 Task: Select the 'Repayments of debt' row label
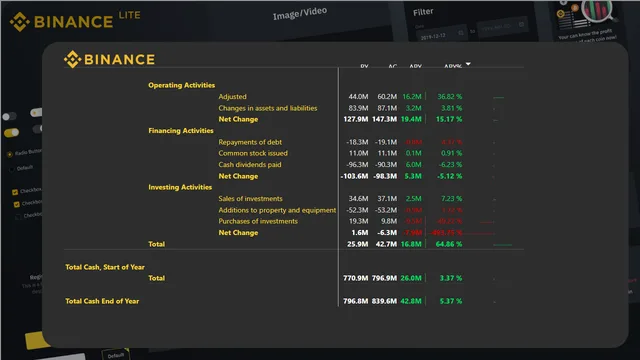[x=250, y=142]
